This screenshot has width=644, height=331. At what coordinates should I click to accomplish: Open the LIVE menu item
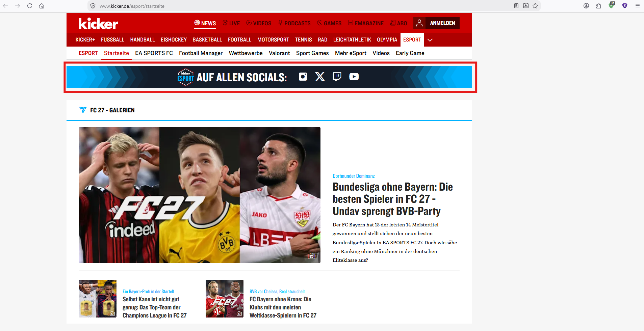pyautogui.click(x=231, y=23)
